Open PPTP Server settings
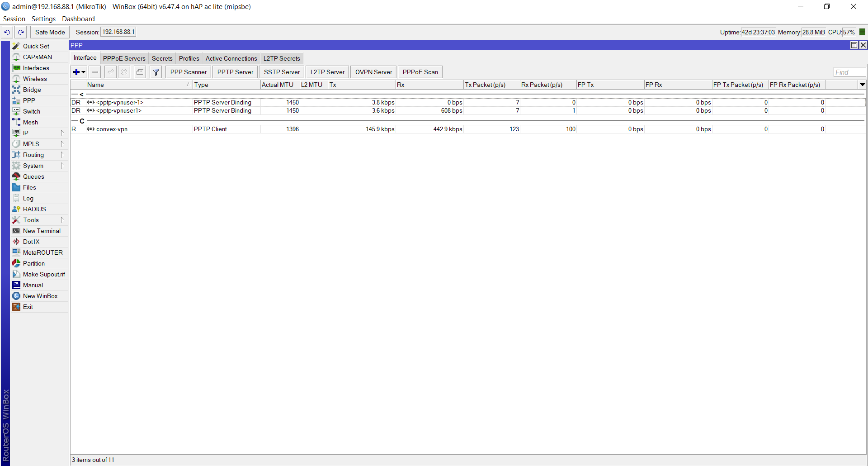868x466 pixels. click(x=235, y=72)
